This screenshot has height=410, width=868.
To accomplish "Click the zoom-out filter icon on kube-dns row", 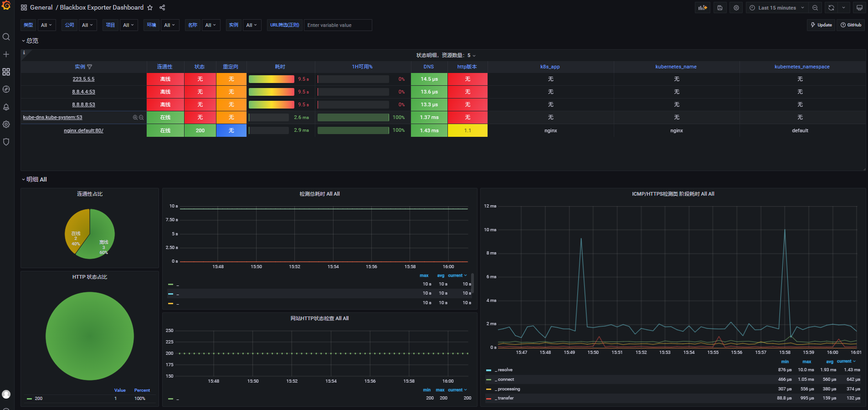I will coord(141,118).
